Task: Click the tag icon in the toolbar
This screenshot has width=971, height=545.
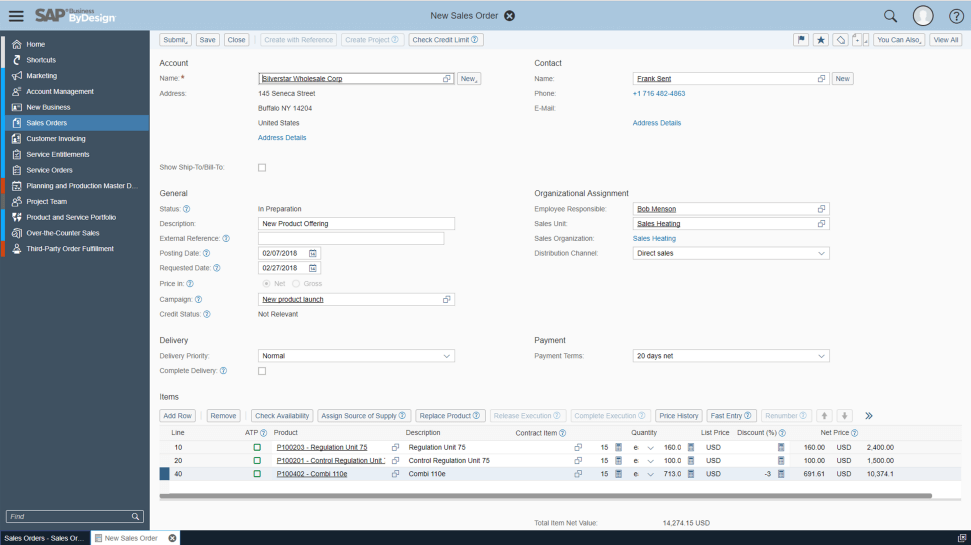Action: point(841,40)
